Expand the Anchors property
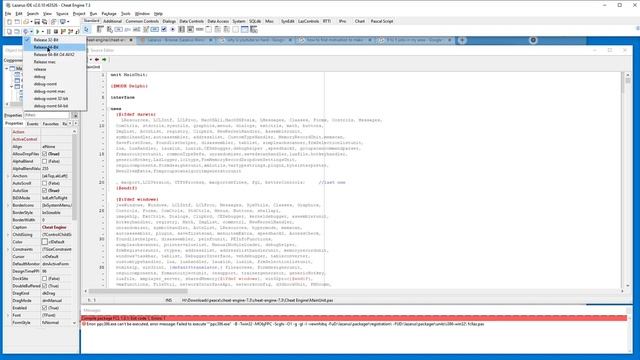The image size is (640, 360). pyautogui.click(x=8, y=176)
